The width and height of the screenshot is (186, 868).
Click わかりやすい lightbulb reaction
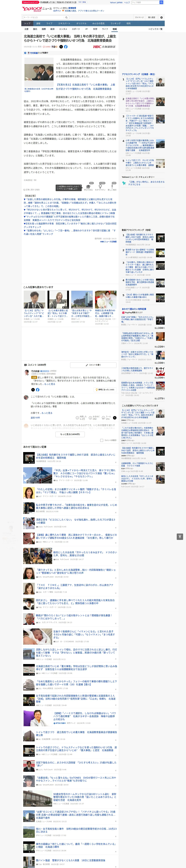(x=100, y=187)
